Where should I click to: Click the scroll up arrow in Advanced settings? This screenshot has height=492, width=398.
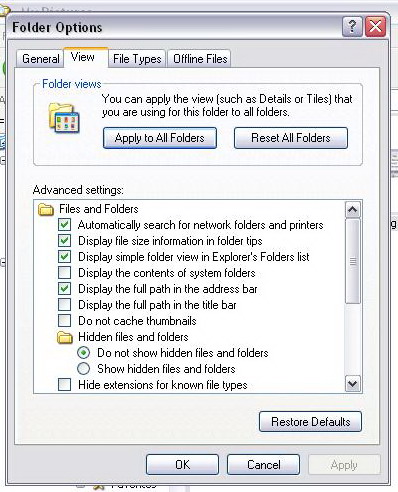[x=353, y=210]
